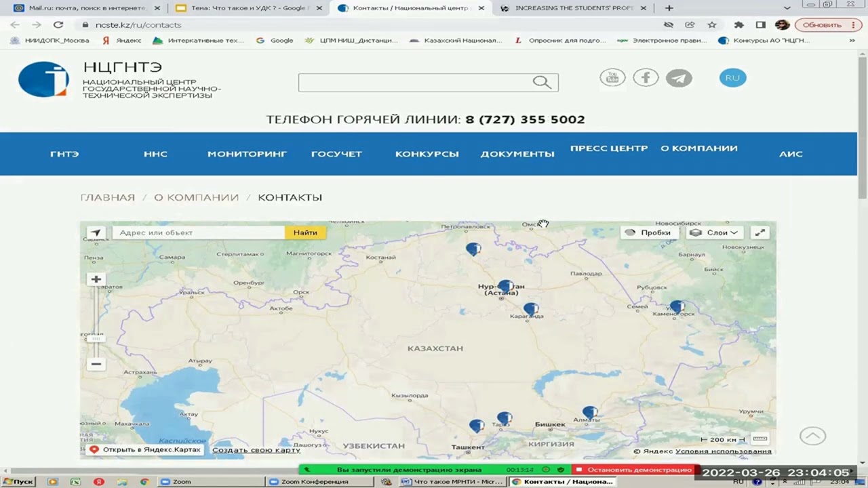The image size is (868, 488).
Task: Open the NCSTE YouTube channel icon
Action: (612, 78)
